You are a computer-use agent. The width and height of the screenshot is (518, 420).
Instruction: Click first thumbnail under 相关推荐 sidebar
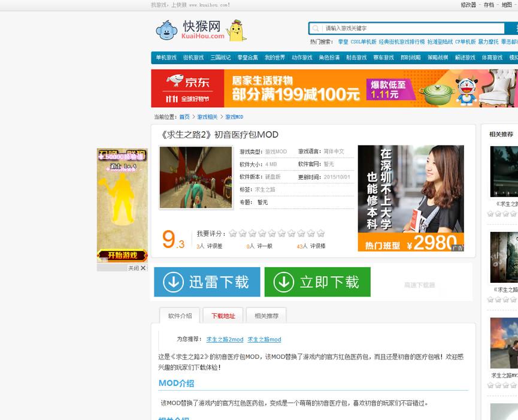point(504,172)
